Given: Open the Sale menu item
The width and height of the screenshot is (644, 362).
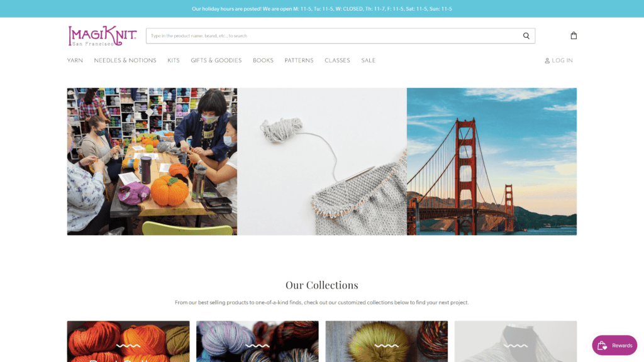Looking at the screenshot, I should [369, 60].
